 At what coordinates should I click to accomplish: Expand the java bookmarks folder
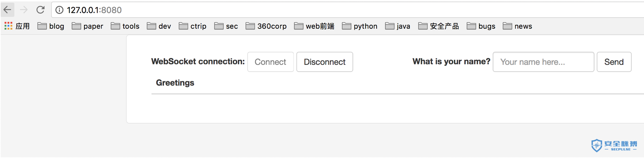(398, 26)
